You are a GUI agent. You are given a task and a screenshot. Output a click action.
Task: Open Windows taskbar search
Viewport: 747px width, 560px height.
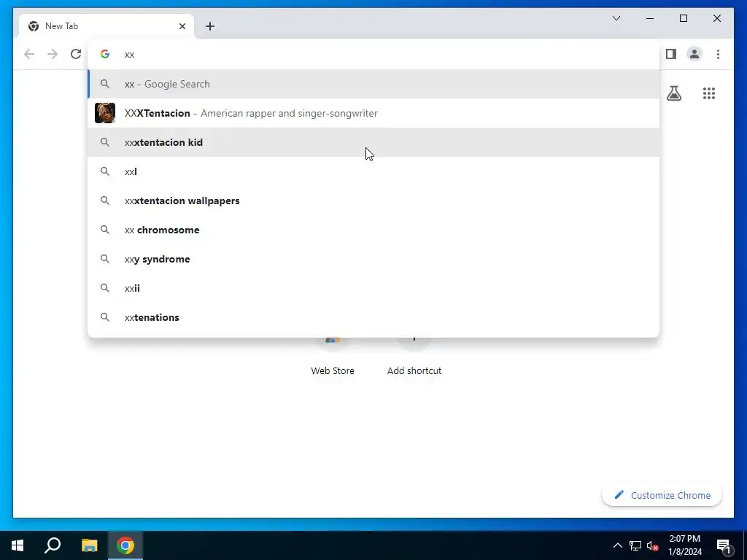click(x=53, y=545)
